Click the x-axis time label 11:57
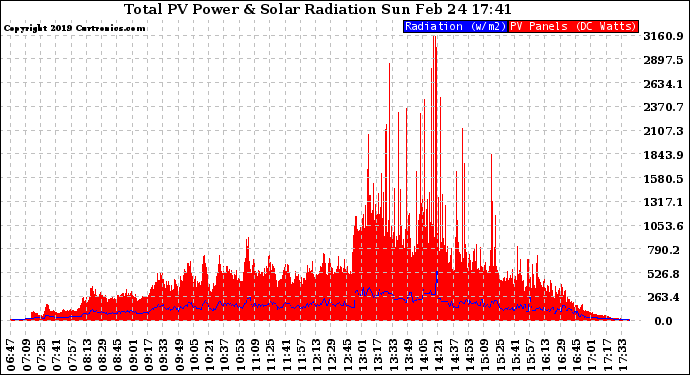 coord(301,355)
